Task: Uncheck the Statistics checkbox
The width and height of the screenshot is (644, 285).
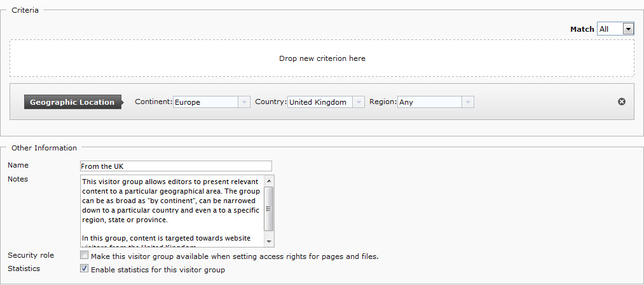Action: (x=85, y=269)
